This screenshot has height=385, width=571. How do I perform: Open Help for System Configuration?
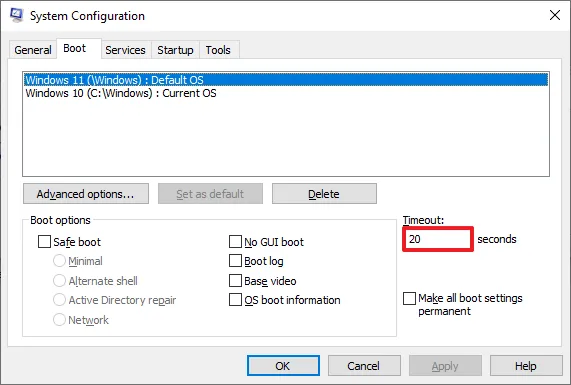coord(526,366)
